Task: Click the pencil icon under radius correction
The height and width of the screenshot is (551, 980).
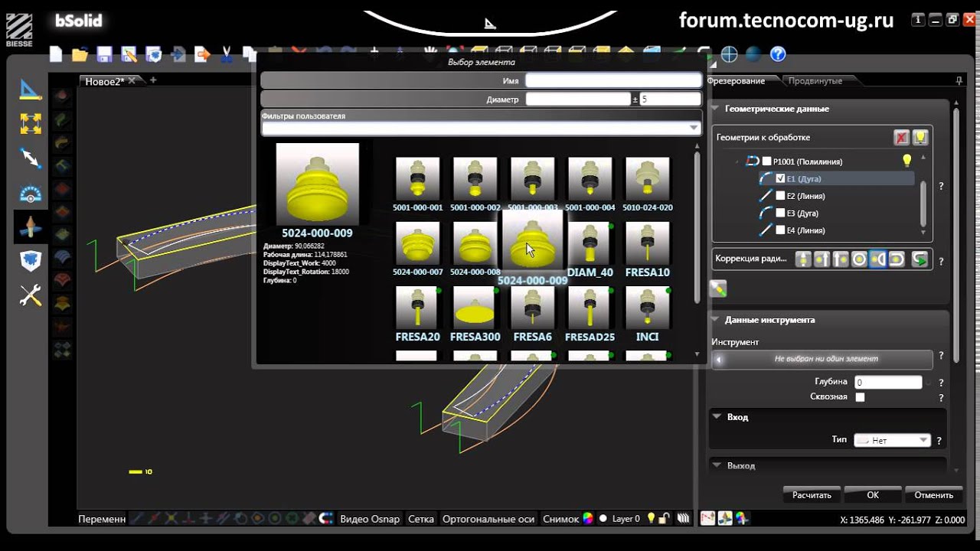Action: click(718, 289)
